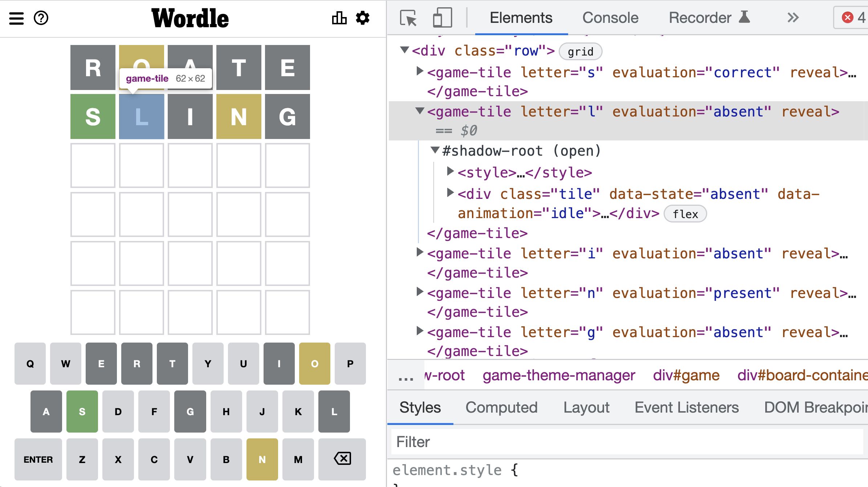
Task: Collapse the div class row node
Action: (x=404, y=50)
